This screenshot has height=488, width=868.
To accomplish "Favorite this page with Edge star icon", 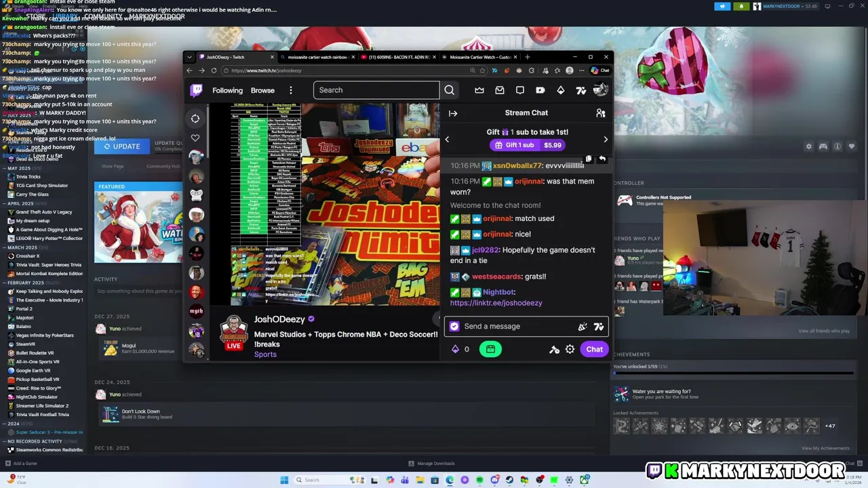I will (484, 70).
